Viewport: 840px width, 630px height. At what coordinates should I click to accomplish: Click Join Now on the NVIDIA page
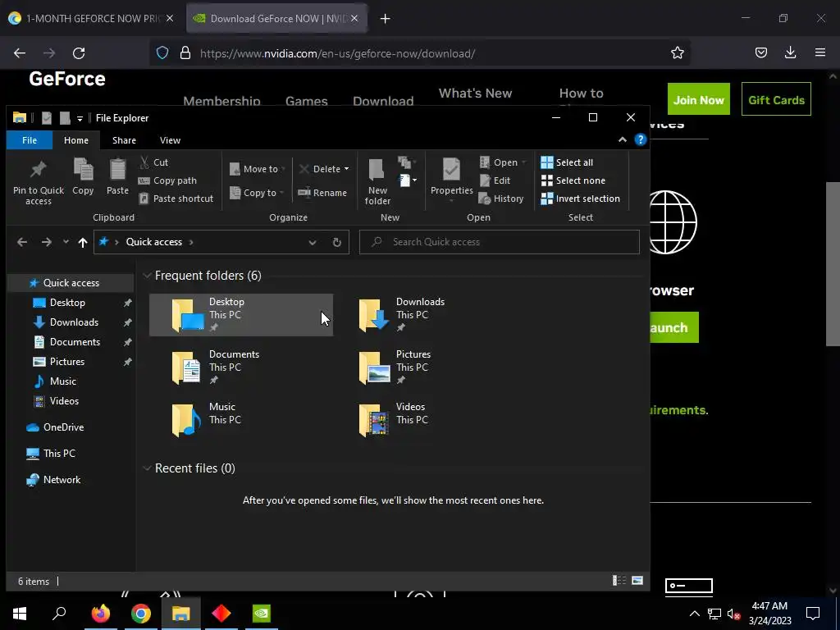699,99
